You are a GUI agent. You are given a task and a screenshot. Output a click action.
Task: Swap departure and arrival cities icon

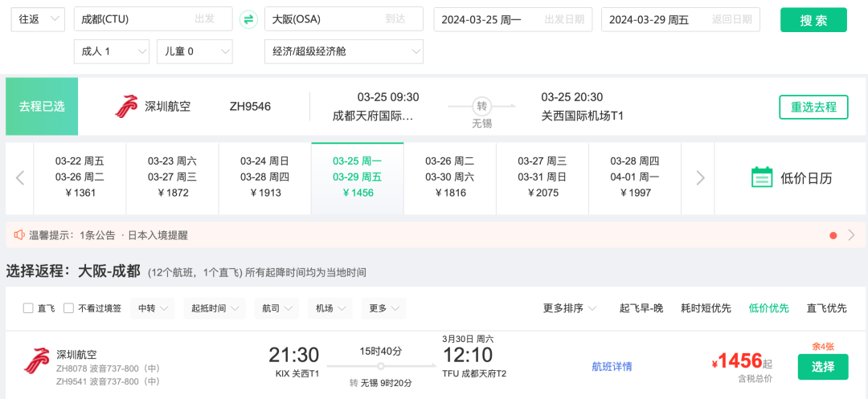pyautogui.click(x=248, y=19)
